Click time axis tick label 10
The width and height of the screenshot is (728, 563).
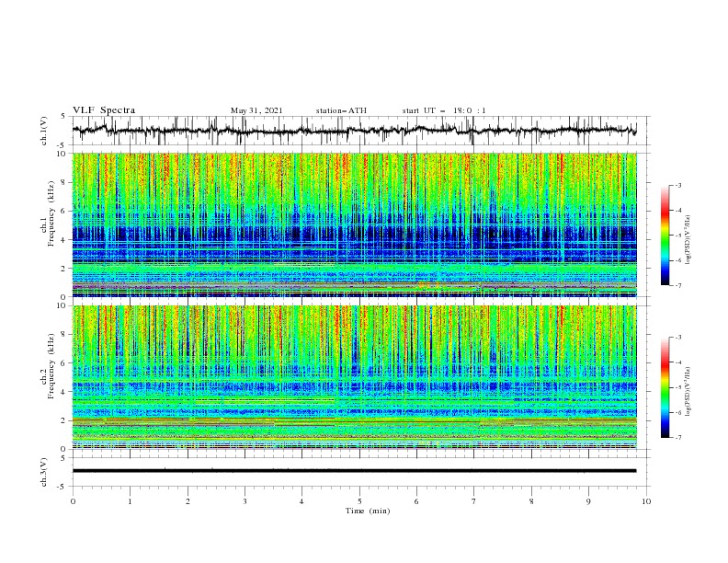646,501
